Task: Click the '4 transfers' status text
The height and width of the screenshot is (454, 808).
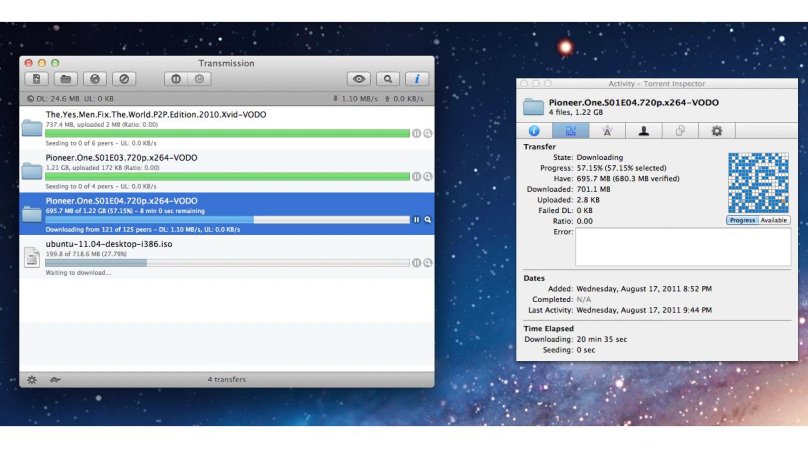Action: 227,379
